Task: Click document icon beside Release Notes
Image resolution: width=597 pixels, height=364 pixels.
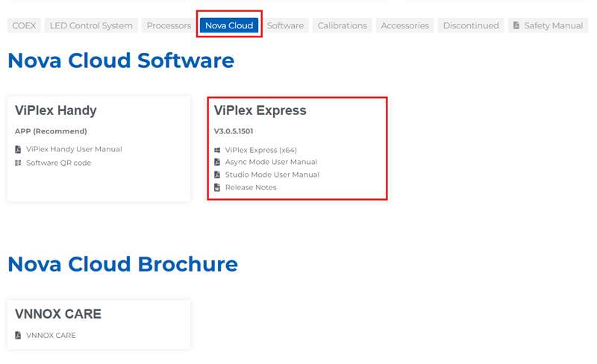Action: pyautogui.click(x=217, y=187)
